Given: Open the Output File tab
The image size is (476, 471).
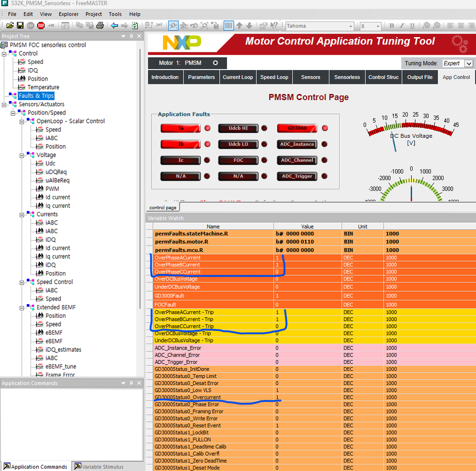Looking at the screenshot, I should (420, 77).
